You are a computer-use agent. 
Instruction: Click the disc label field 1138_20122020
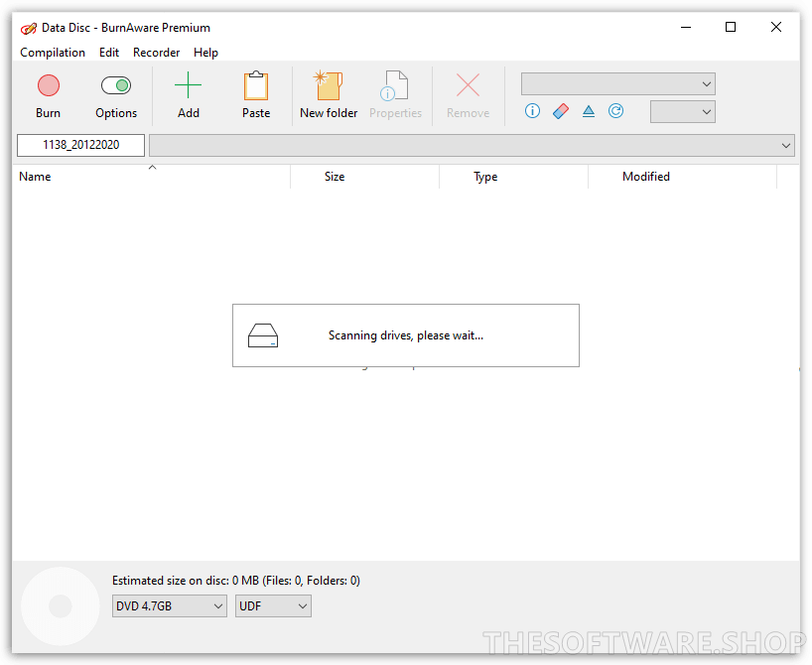tap(80, 145)
